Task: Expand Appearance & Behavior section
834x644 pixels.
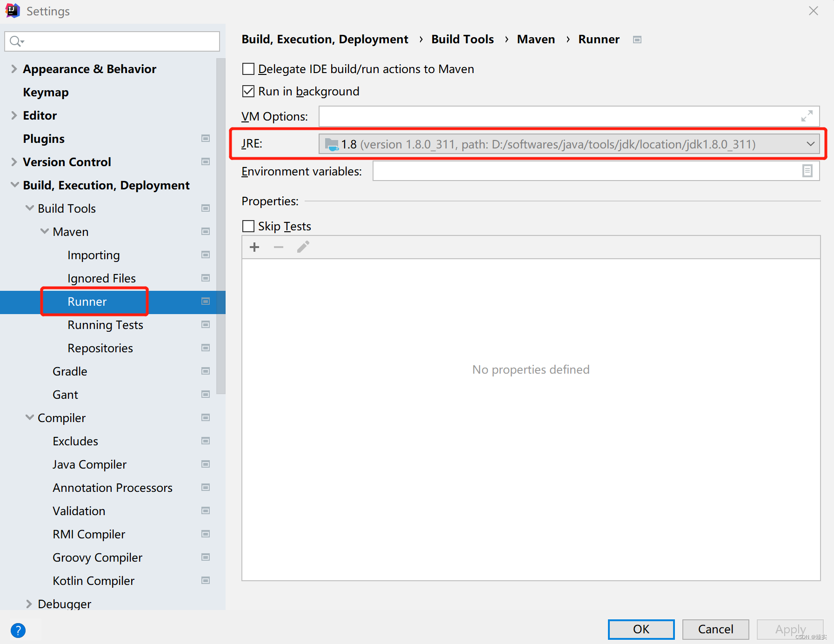Action: pyautogui.click(x=14, y=69)
